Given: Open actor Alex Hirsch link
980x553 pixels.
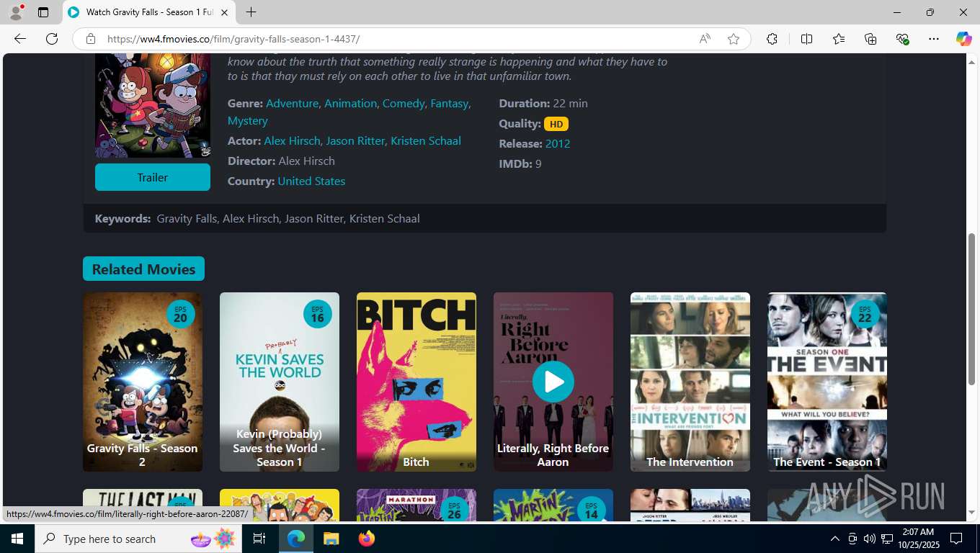Looking at the screenshot, I should pos(292,140).
